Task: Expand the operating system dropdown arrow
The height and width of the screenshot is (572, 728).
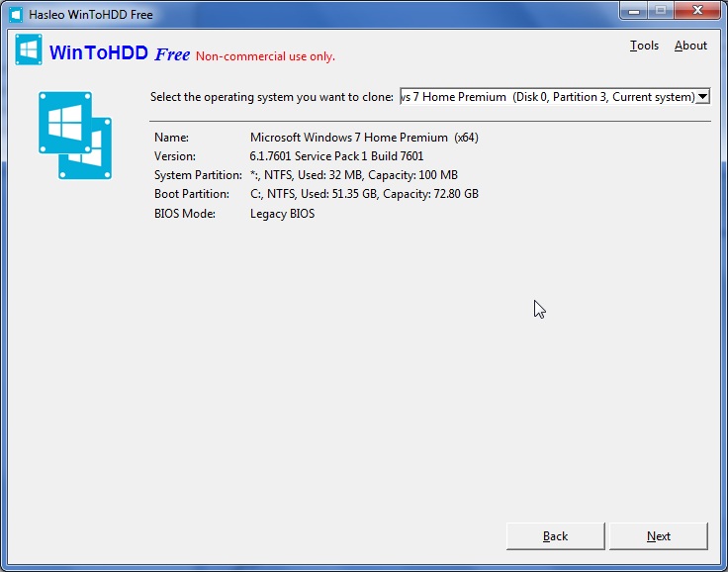Action: 703,97
